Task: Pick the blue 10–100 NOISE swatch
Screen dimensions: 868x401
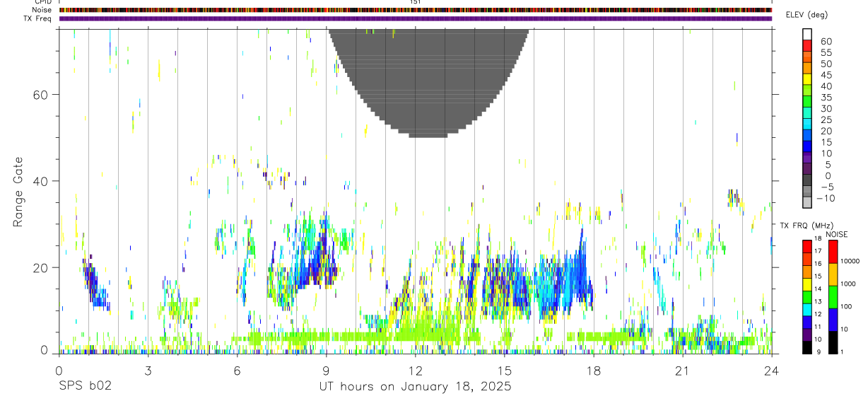Action: [x=833, y=320]
